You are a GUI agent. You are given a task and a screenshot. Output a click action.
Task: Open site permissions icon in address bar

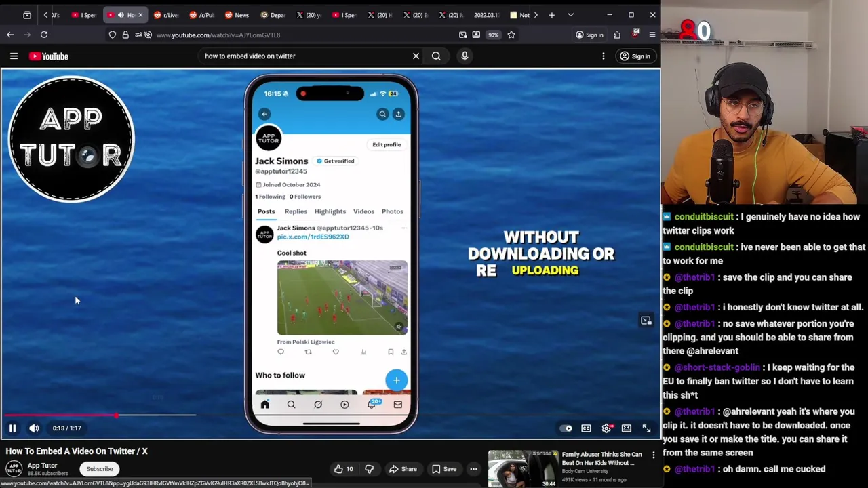click(x=139, y=35)
